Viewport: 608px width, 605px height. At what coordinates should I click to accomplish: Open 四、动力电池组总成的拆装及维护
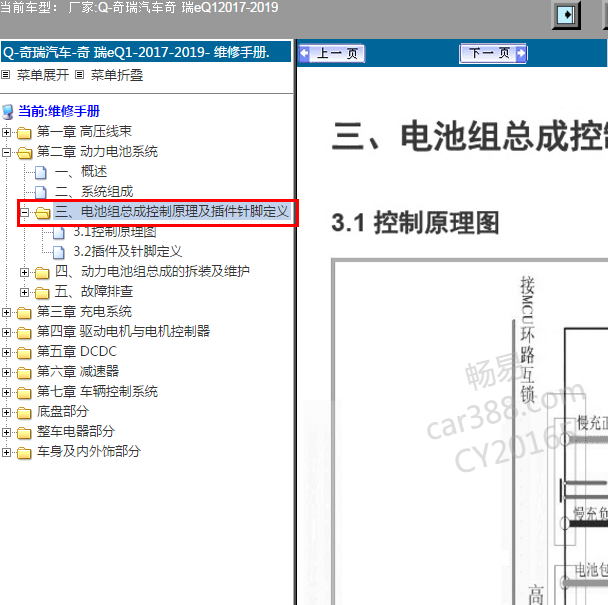(x=152, y=271)
